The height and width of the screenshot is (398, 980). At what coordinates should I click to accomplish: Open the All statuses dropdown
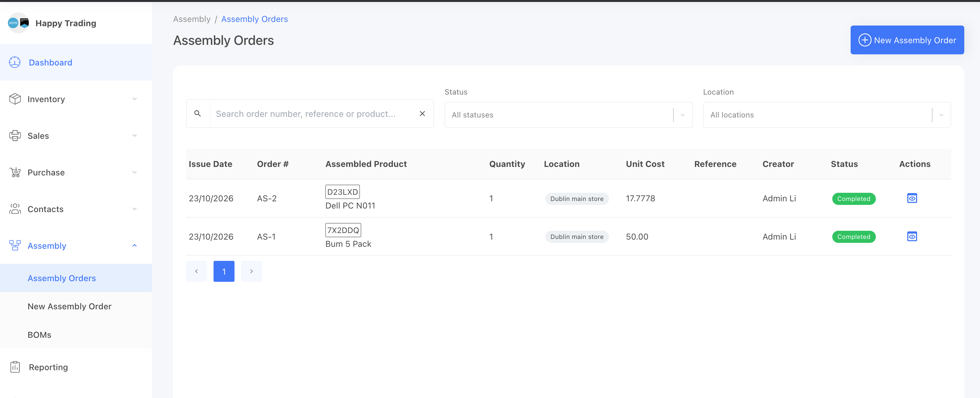(568, 115)
